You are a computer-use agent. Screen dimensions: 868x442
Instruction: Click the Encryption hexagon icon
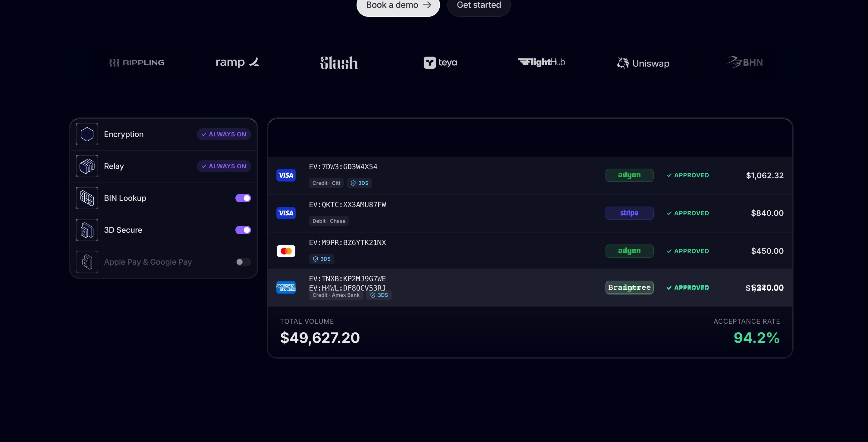[87, 134]
